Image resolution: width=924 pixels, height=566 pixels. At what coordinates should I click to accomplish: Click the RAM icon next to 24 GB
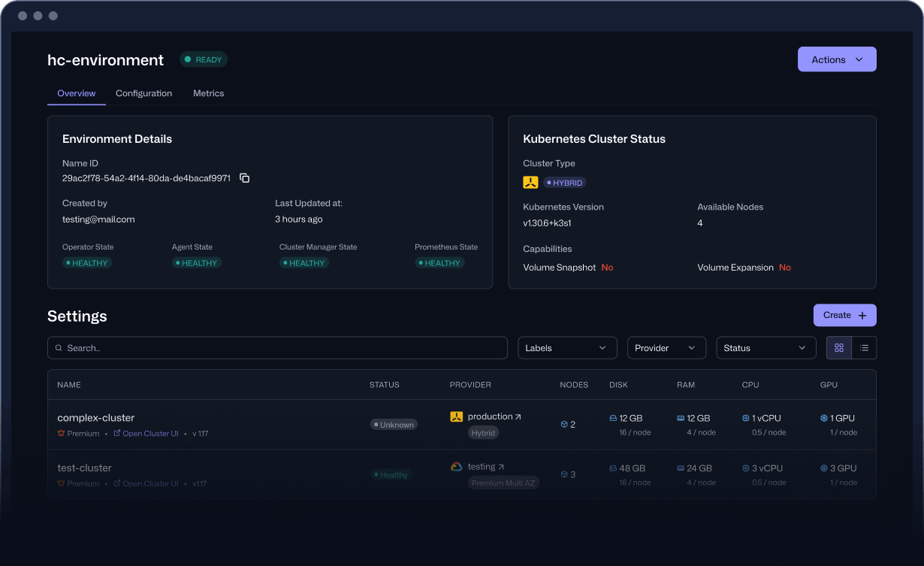coord(681,468)
